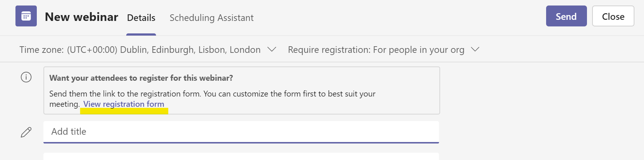Click the 'New webinar' heading
The image size is (644, 160).
pyautogui.click(x=81, y=17)
